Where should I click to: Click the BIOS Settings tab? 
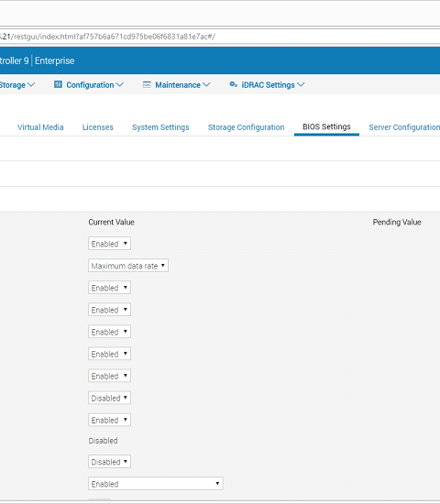click(326, 126)
